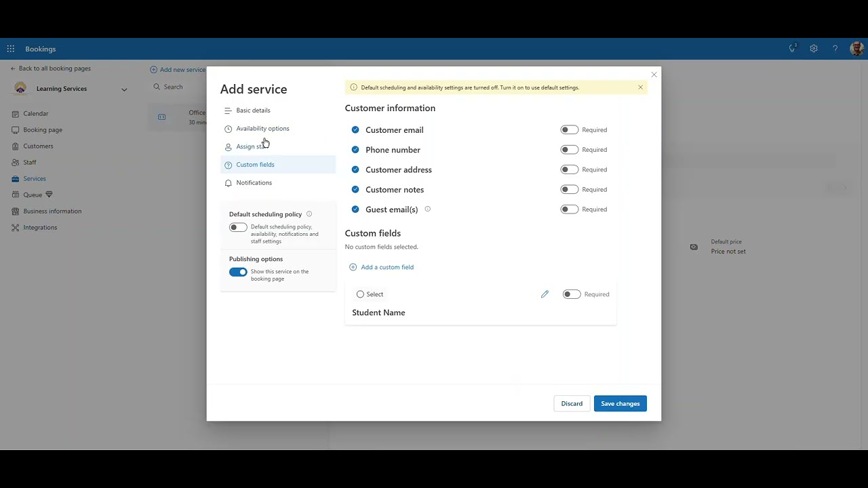The width and height of the screenshot is (868, 488).
Task: Open Availability options section
Action: click(278, 129)
